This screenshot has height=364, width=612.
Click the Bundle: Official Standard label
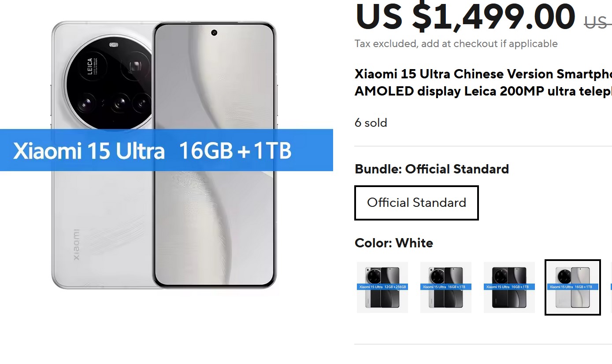point(432,169)
